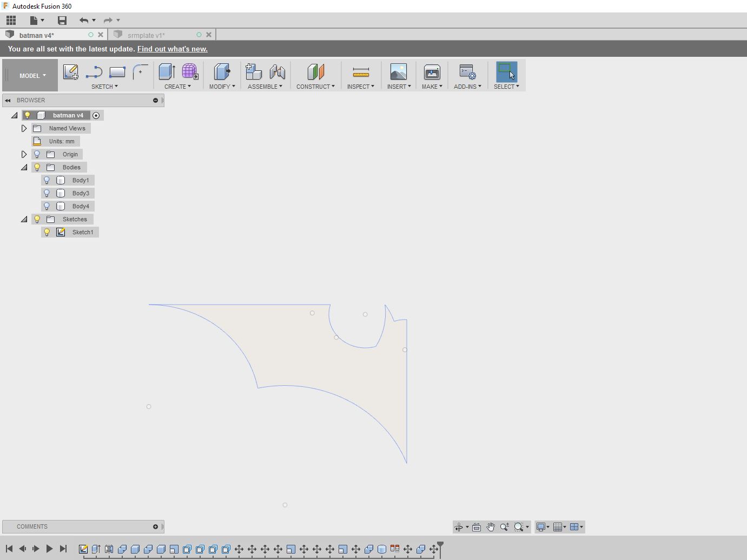Open the SKETCH menu
Screen dimensions: 747x560
pos(104,87)
